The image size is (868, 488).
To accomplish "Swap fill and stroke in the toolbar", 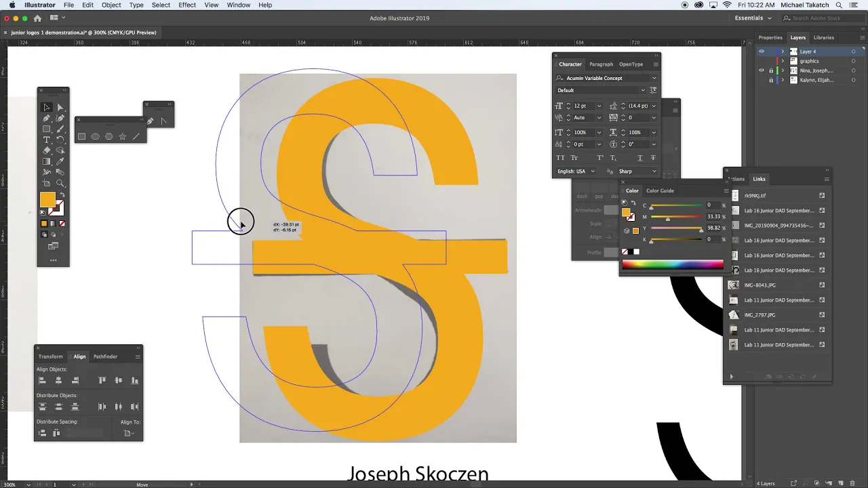I will coord(62,195).
